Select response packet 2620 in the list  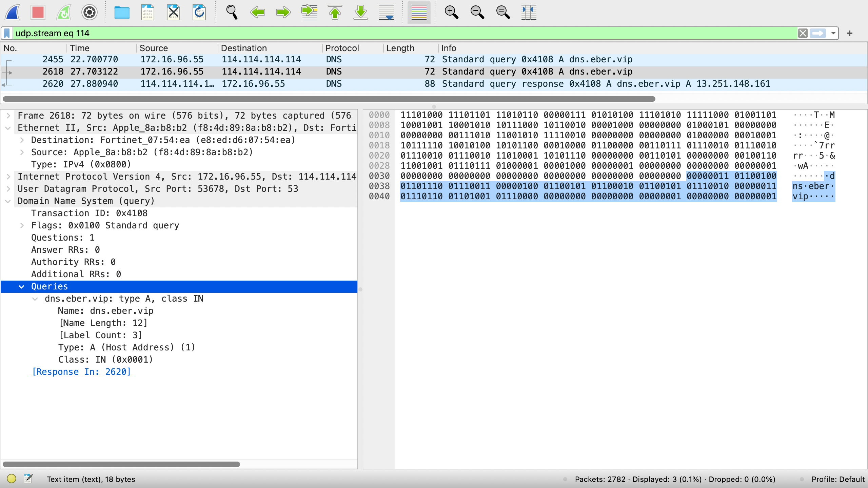click(434, 84)
